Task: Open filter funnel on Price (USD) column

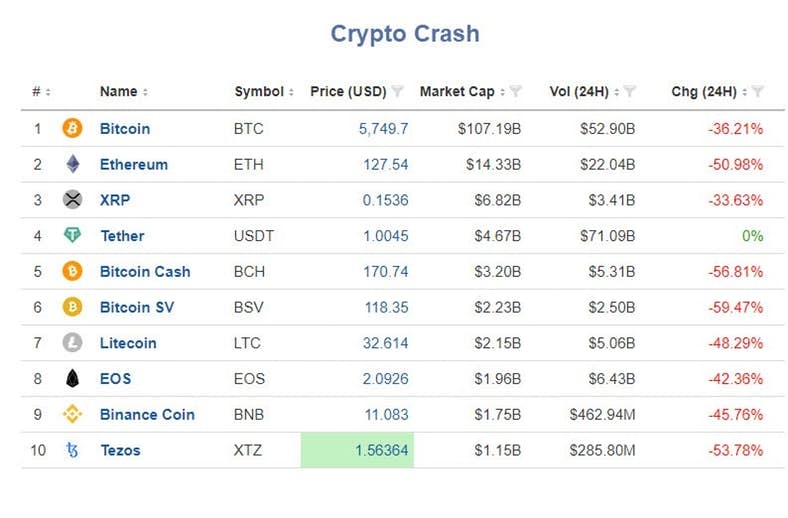Action: point(398,92)
